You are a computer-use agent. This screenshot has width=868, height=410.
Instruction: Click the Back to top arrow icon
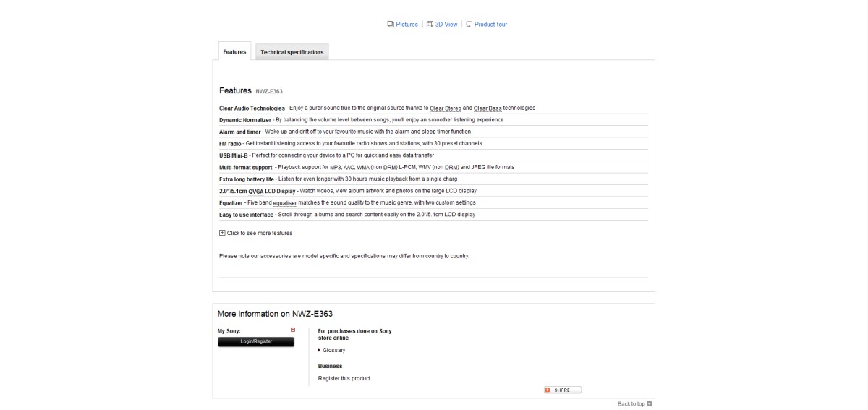coord(650,404)
